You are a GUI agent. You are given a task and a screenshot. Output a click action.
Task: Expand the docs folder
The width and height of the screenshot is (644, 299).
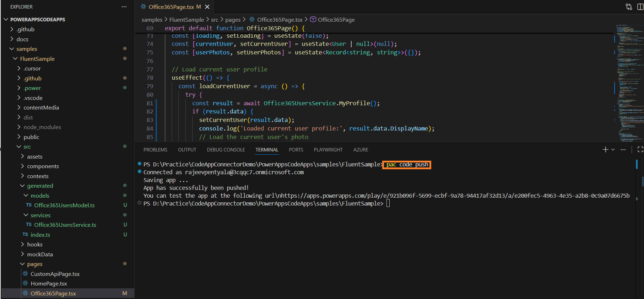coord(22,39)
